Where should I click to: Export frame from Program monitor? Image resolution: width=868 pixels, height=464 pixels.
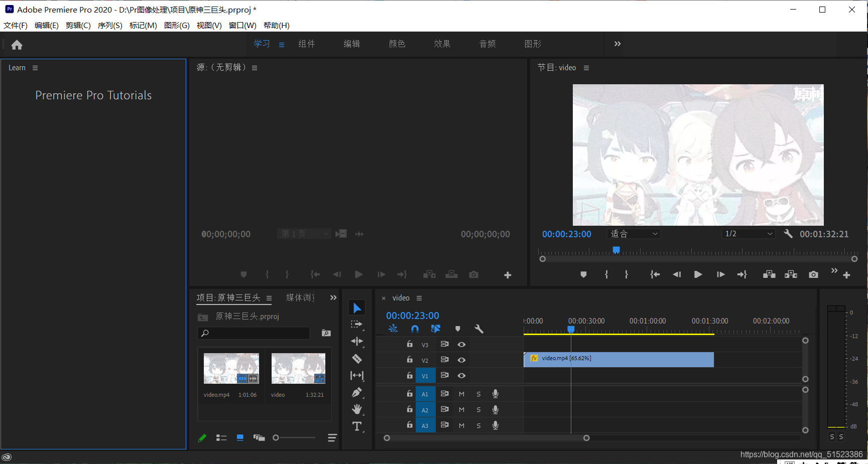[814, 274]
